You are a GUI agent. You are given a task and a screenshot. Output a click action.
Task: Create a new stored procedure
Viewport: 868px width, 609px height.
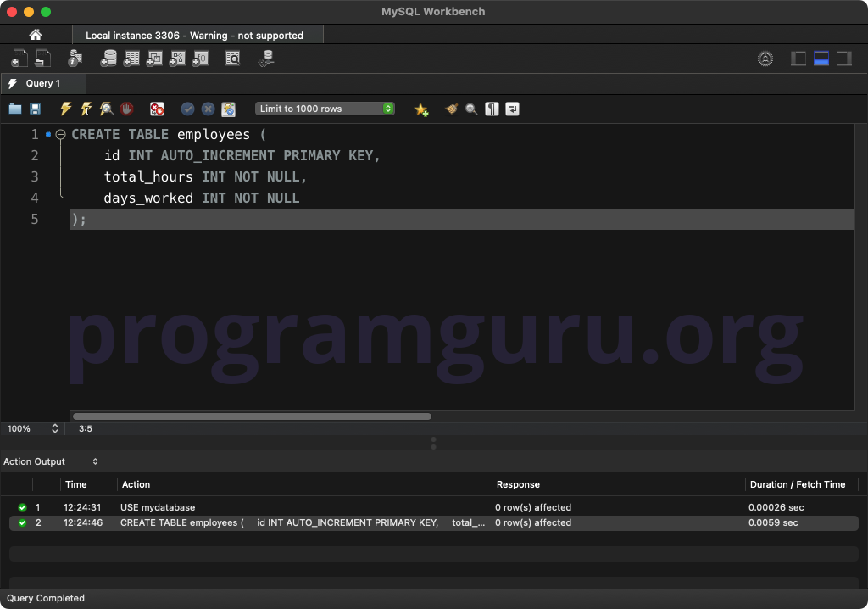tap(177, 58)
